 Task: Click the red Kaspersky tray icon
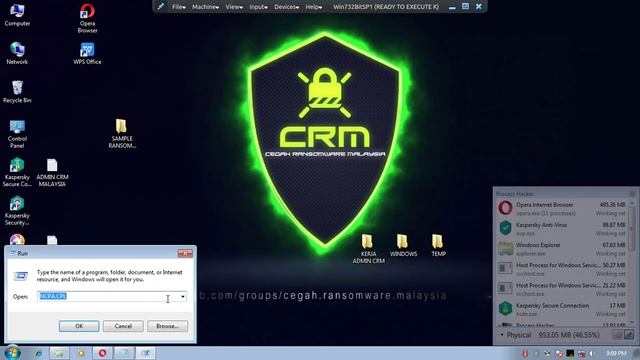[x=525, y=353]
